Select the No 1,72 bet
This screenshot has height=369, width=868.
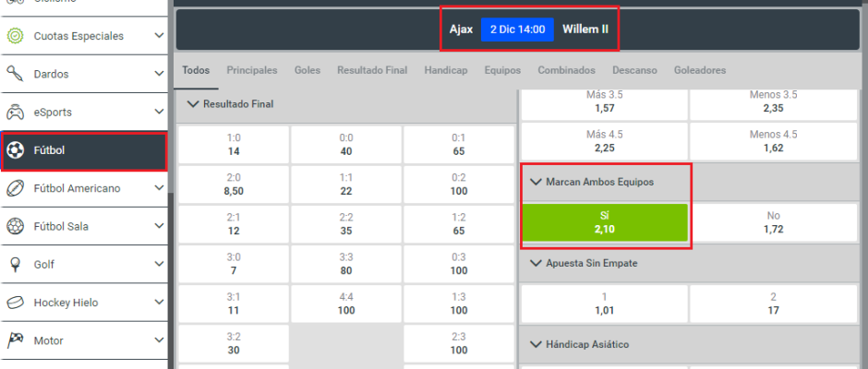pos(773,222)
